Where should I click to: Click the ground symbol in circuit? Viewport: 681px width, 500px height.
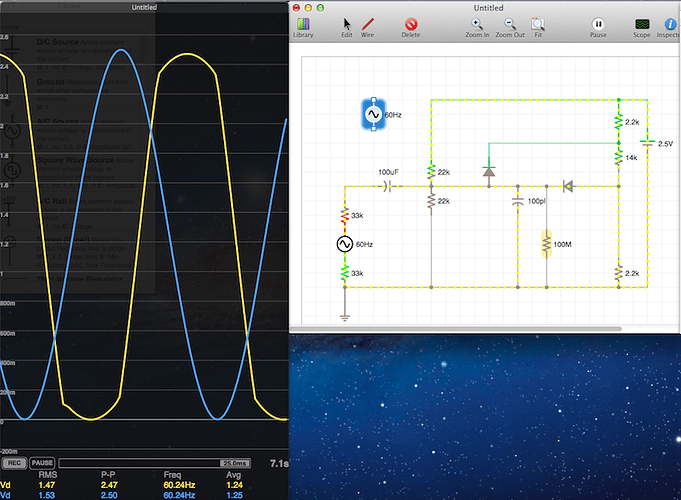point(345,316)
